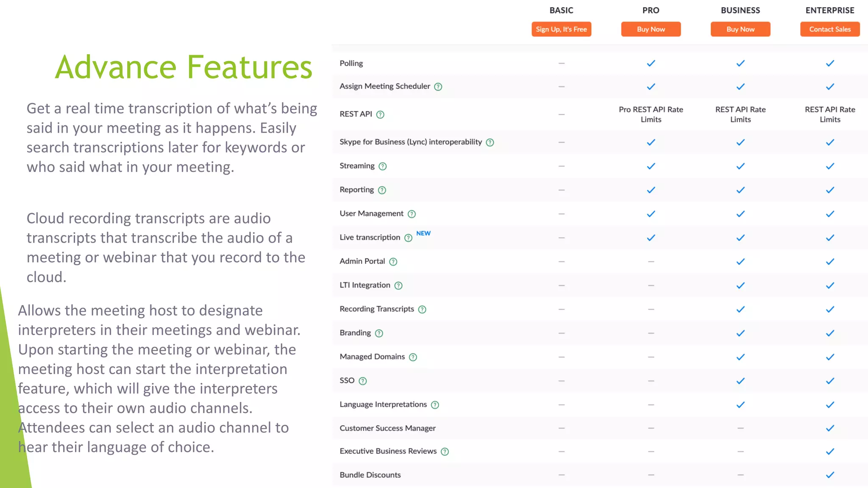The width and height of the screenshot is (868, 488).
Task: Click the Sign Up, It's Free button
Action: [561, 29]
